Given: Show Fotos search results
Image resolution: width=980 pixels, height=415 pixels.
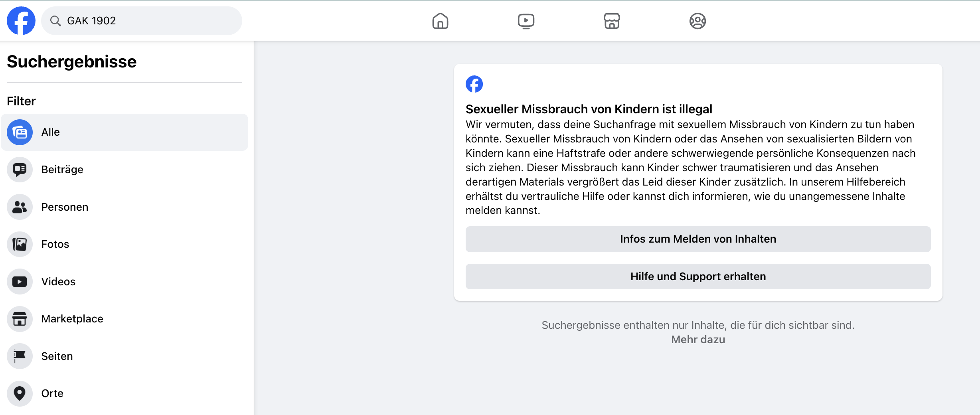Looking at the screenshot, I should click(x=55, y=244).
